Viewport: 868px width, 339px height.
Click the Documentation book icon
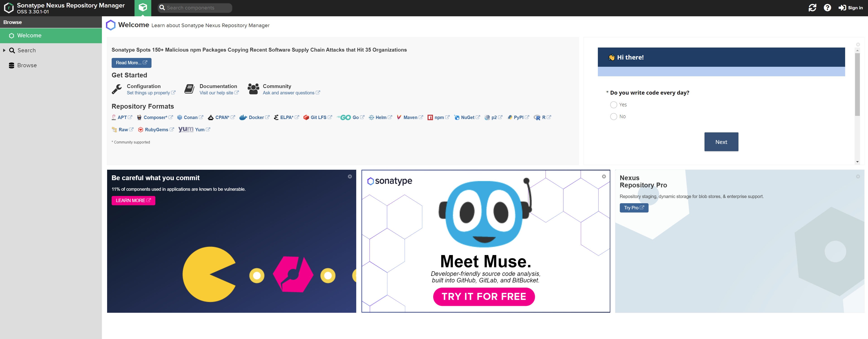tap(189, 89)
